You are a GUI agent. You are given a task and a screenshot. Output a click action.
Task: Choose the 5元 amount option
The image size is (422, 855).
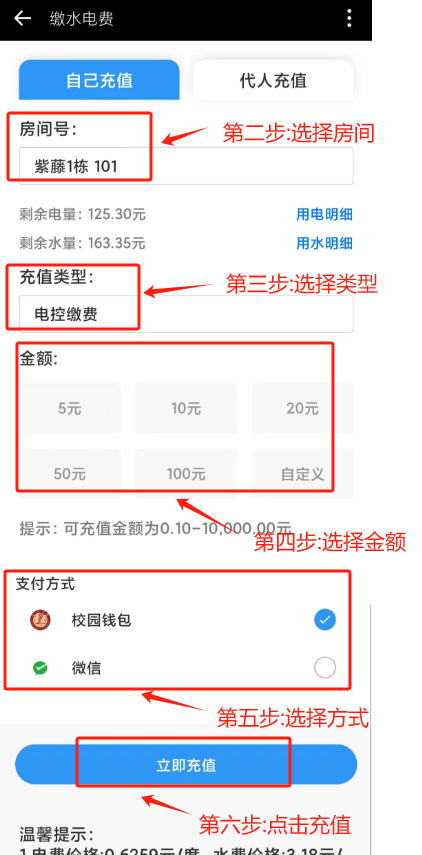70,408
